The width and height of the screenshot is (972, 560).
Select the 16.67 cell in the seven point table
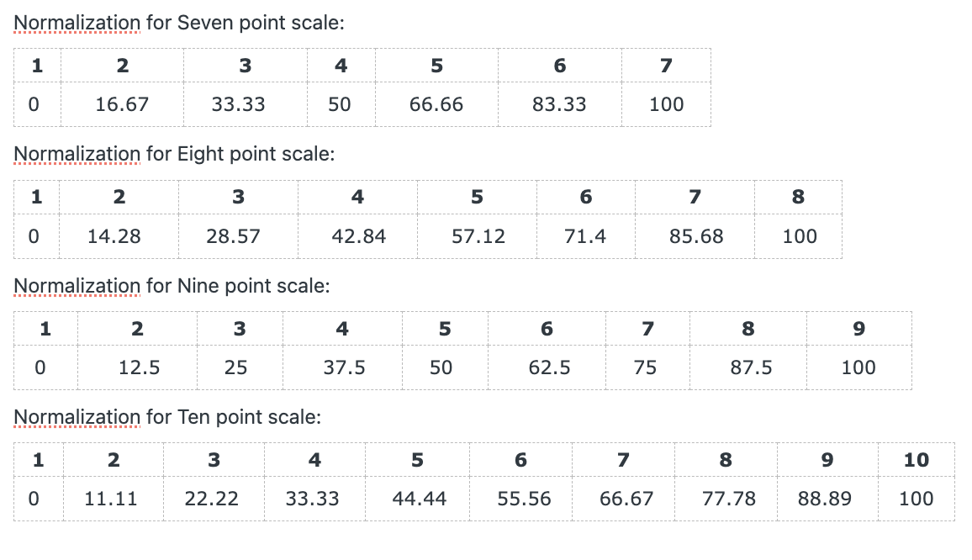coord(122,104)
